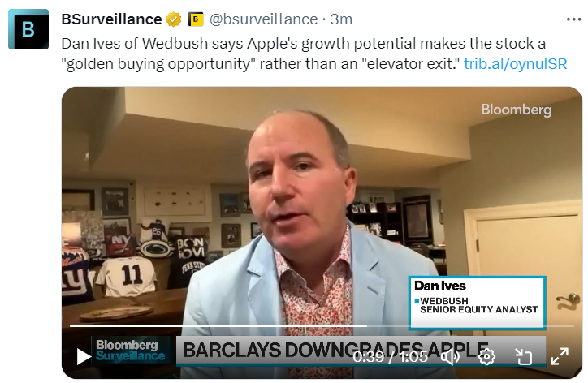588x383 pixels.
Task: Click the tweet text about Apple's growth potential
Action: click(304, 54)
